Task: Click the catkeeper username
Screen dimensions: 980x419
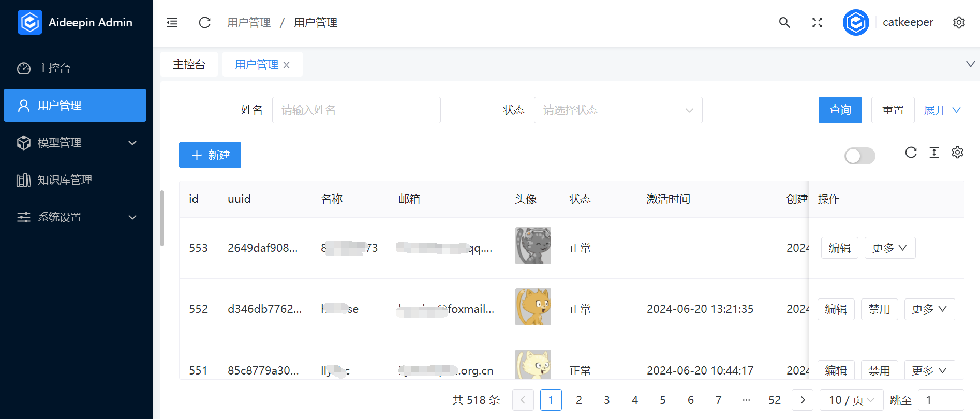Action: (908, 22)
